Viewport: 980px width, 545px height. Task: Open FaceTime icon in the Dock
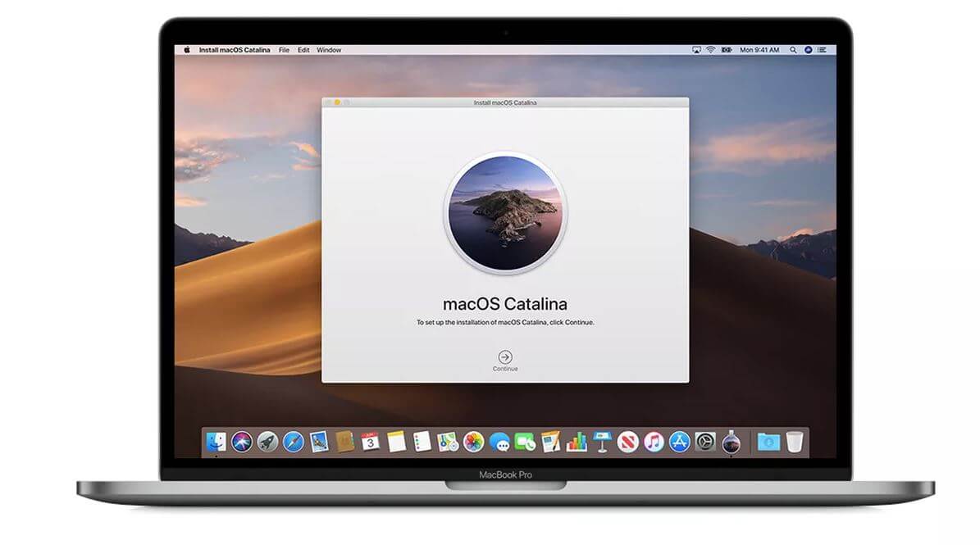pyautogui.click(x=525, y=442)
